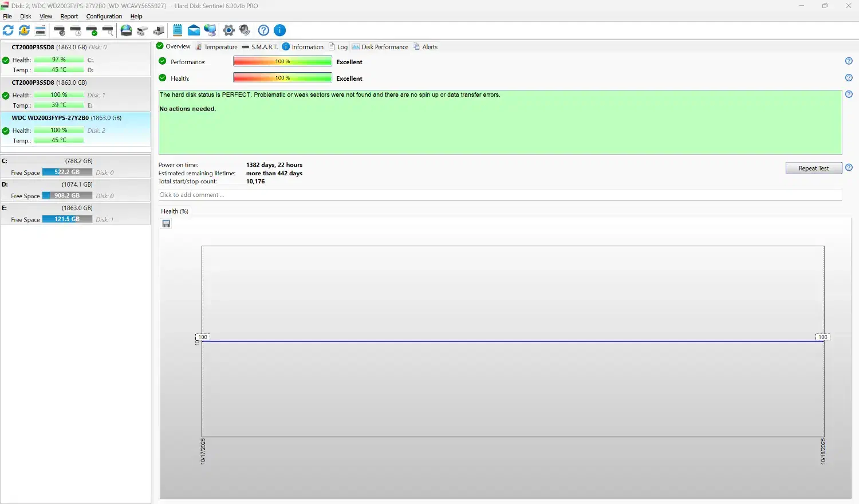The height and width of the screenshot is (504, 859).
Task: Open settings via the gear toolbar icon
Action: (x=228, y=30)
